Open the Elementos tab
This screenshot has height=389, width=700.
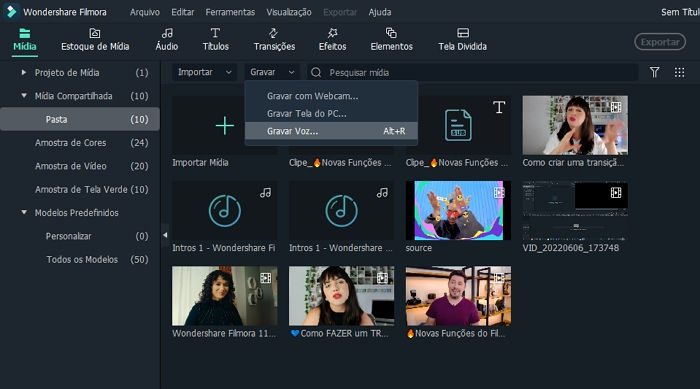tap(391, 40)
